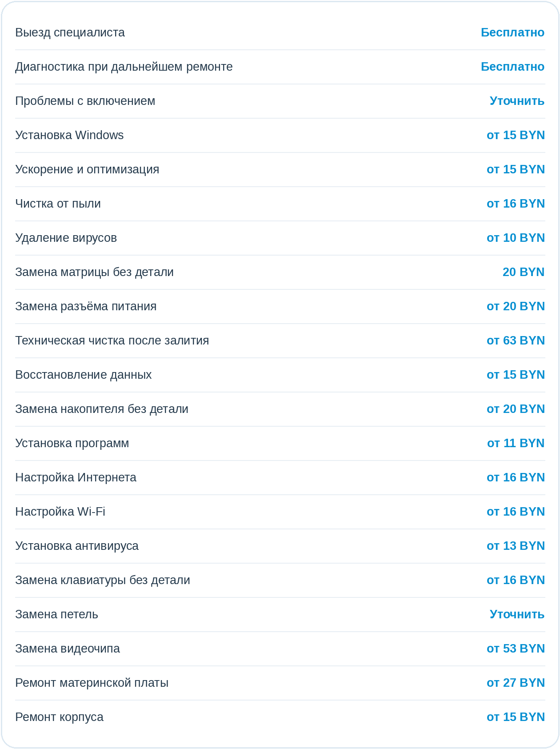
Task: Click the '20 BYN' matrix replacement price
Action: (x=524, y=272)
